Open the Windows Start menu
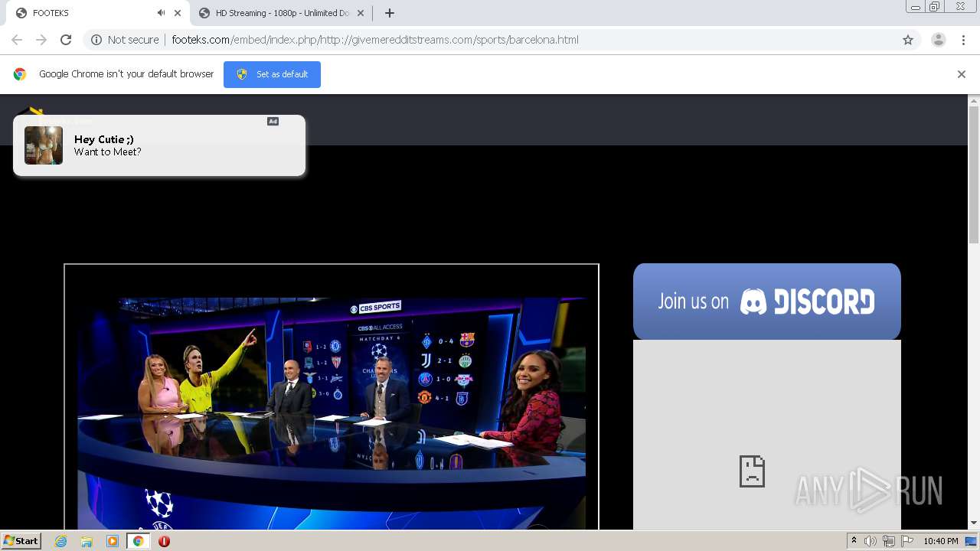The height and width of the screenshot is (551, 980). click(21, 540)
